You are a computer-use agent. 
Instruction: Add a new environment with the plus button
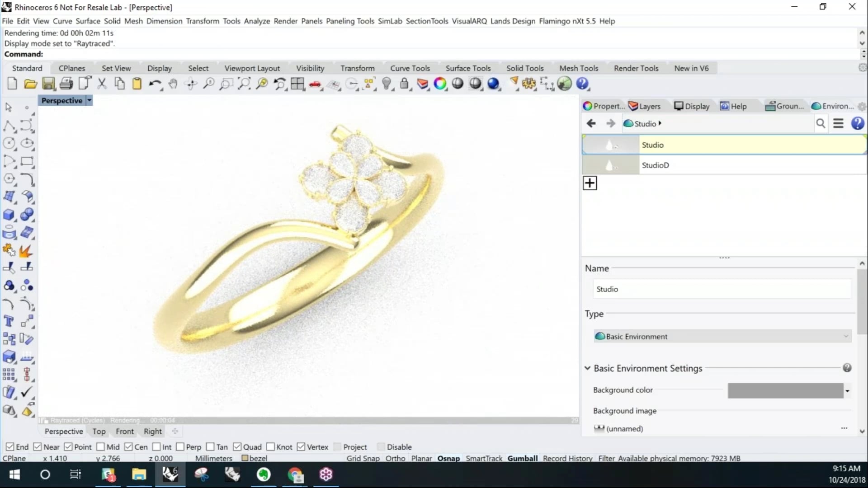click(x=590, y=183)
